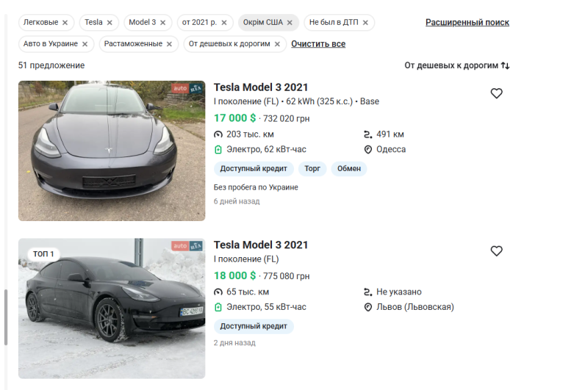Open the sort order dropdown

pyautogui.click(x=456, y=65)
